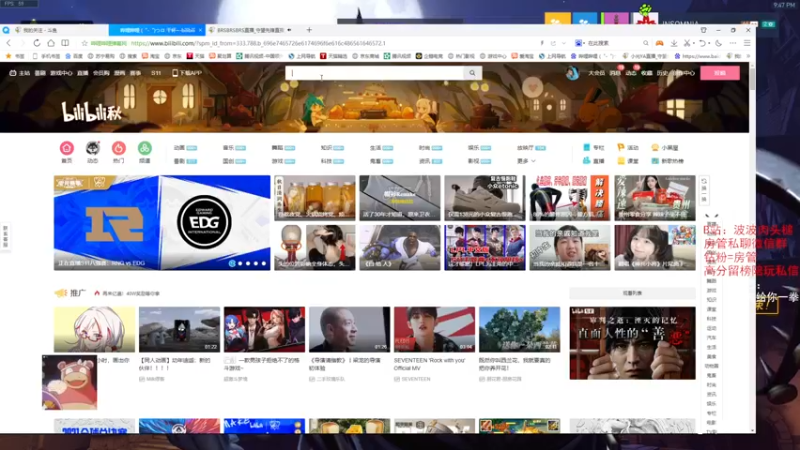Open S11 in bilibili top nav

156,73
